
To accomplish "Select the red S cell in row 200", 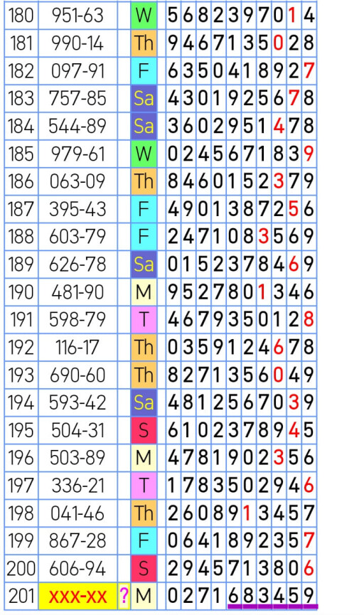I will click(x=144, y=568).
